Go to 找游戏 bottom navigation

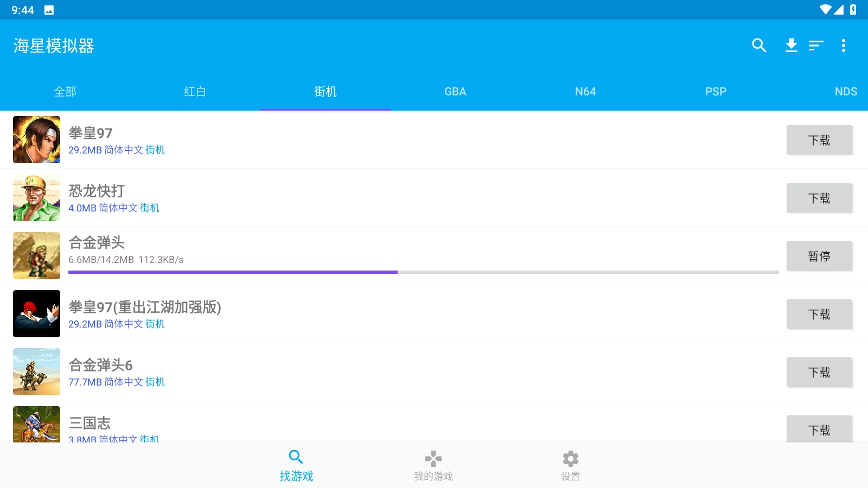coord(296,465)
